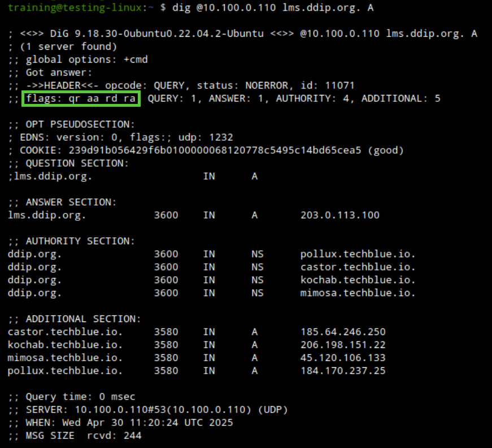Click the AUTHORITY SECTION heading
This screenshot has height=448, width=492.
click(71, 241)
